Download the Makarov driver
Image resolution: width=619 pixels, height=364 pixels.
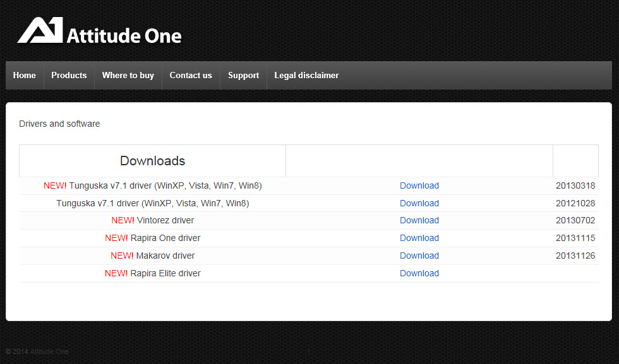pos(419,255)
